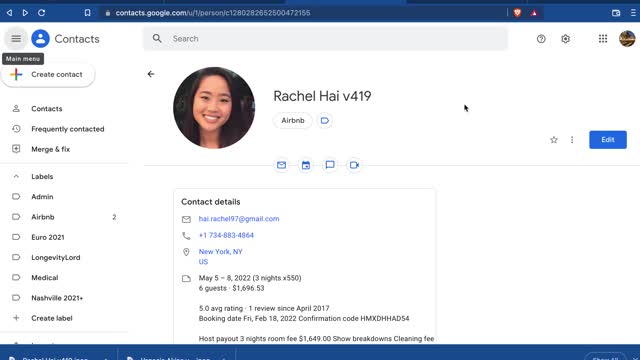Viewport: 640px width, 360px height.
Task: Click the 'Booking date Fri, Feb 18, 2022' line
Action: point(304,318)
